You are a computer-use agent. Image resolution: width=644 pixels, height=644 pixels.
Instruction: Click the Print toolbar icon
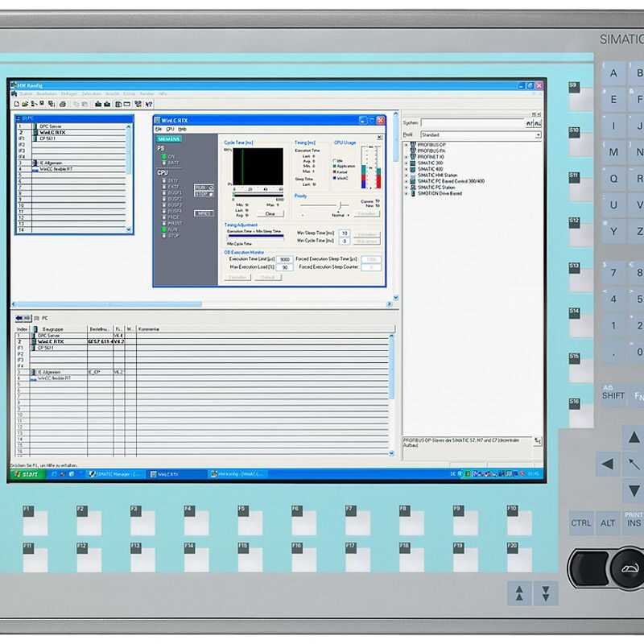(63, 105)
